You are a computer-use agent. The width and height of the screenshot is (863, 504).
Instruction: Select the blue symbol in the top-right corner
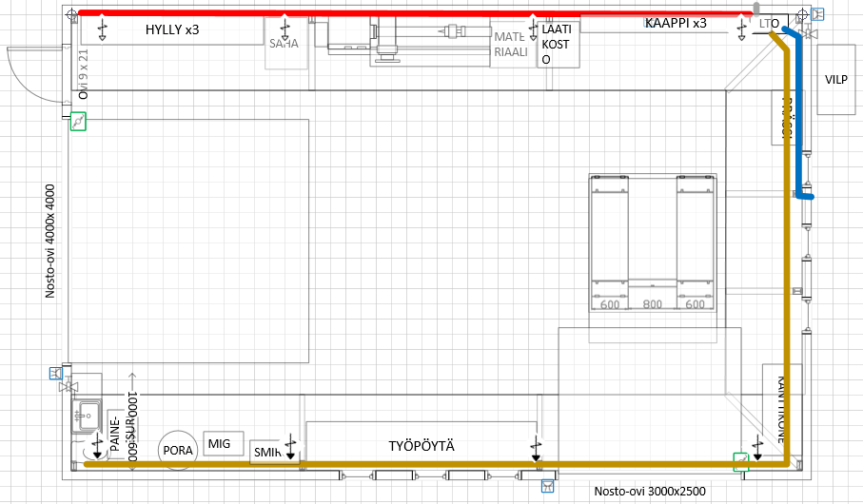point(818,15)
